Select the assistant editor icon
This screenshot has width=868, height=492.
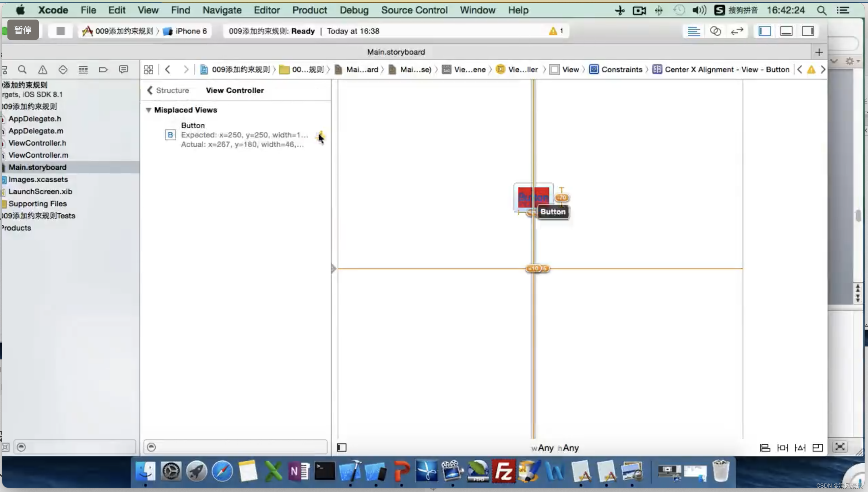click(x=715, y=30)
